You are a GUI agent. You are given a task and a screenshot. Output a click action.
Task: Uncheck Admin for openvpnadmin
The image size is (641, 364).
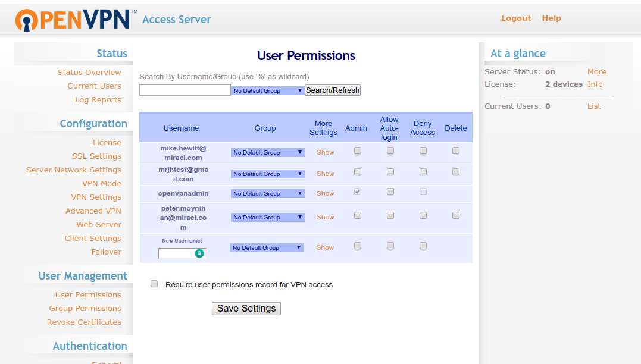pos(358,192)
